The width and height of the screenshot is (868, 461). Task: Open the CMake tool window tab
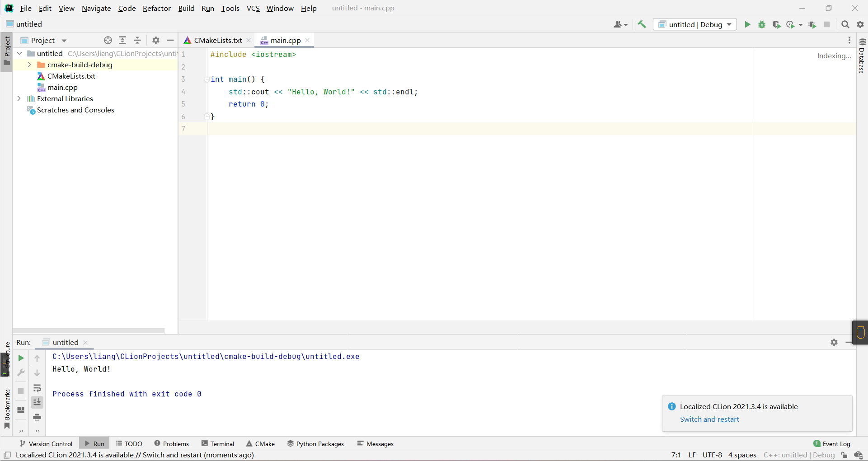260,444
